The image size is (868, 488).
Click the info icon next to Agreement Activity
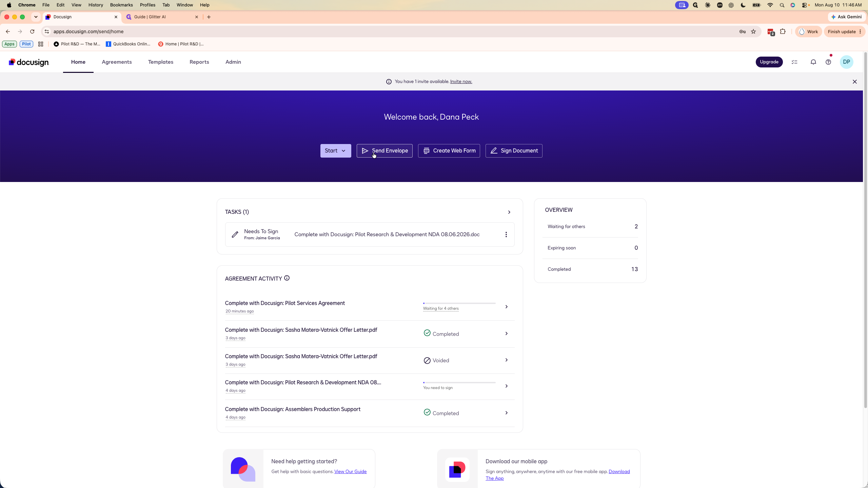click(287, 278)
